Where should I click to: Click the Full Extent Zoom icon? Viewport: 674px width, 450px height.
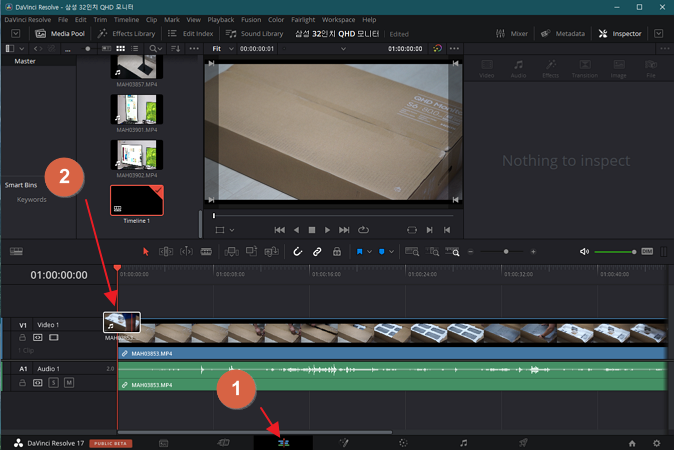point(412,251)
